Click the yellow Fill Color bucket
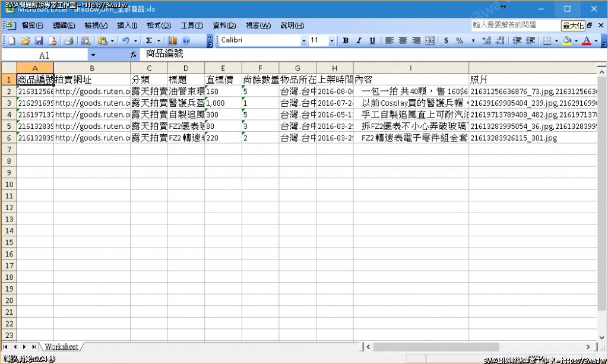The width and height of the screenshot is (608, 364). pos(567,41)
